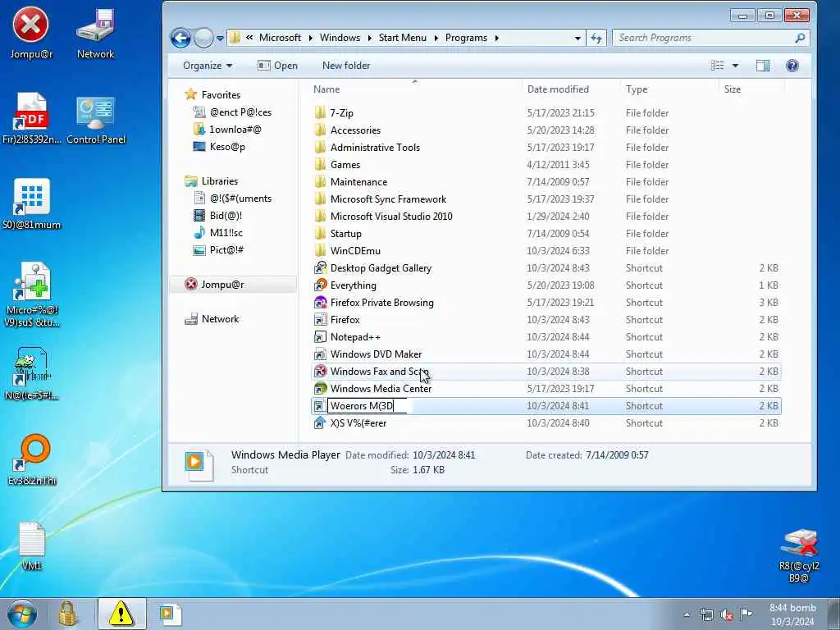The height and width of the screenshot is (630, 840).
Task: Select the Accessories folder
Action: [x=355, y=130]
